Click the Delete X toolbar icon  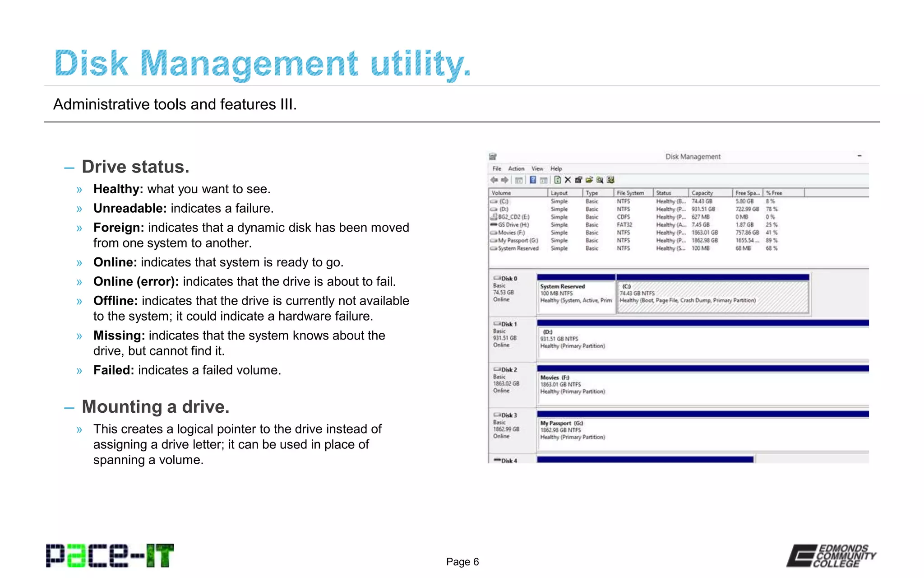click(568, 180)
